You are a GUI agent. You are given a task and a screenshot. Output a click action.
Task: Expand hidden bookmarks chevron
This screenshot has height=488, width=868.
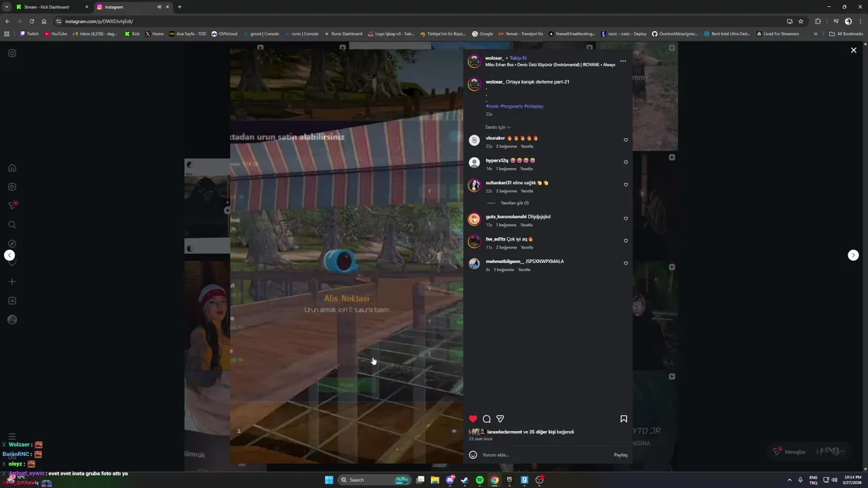tap(816, 33)
